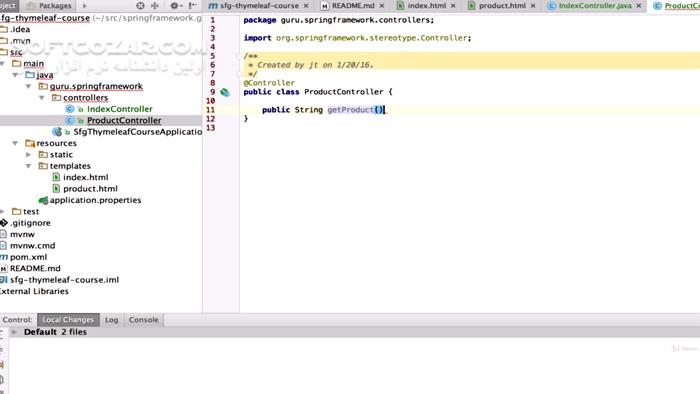Click the more views arrow after Packages
This screenshot has width=700, height=394.
point(84,6)
